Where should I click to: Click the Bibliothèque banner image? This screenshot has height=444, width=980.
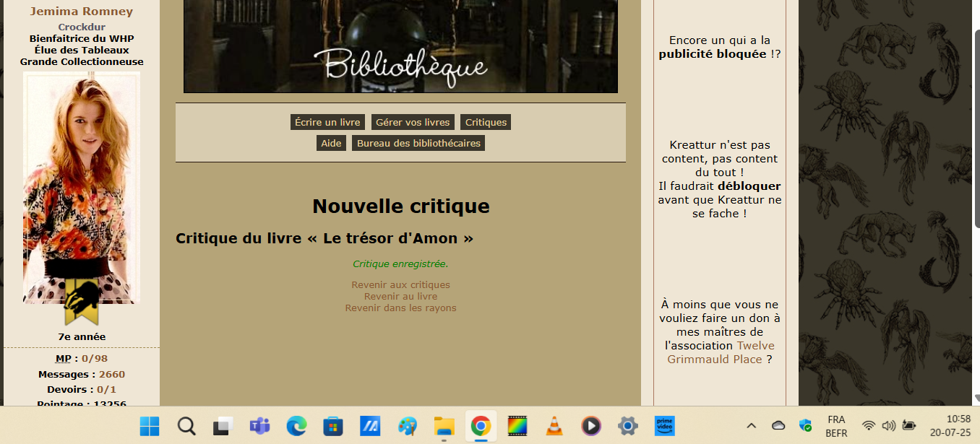(400, 46)
